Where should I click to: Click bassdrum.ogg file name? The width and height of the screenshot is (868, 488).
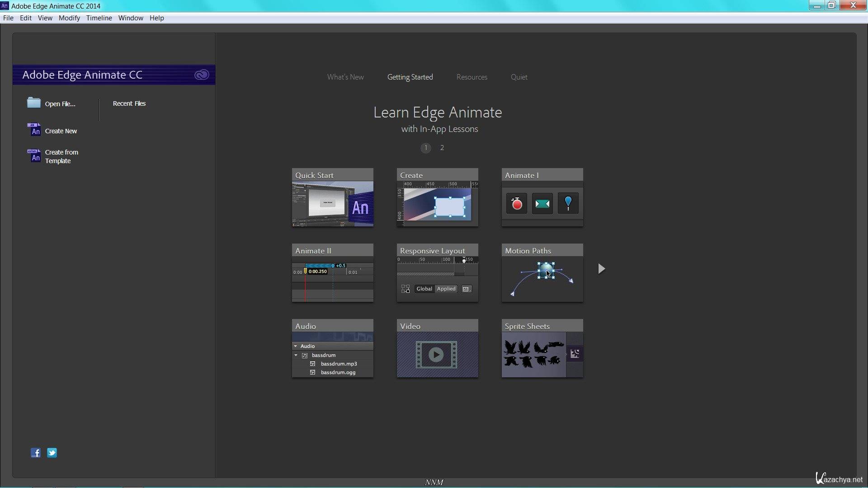(x=338, y=372)
